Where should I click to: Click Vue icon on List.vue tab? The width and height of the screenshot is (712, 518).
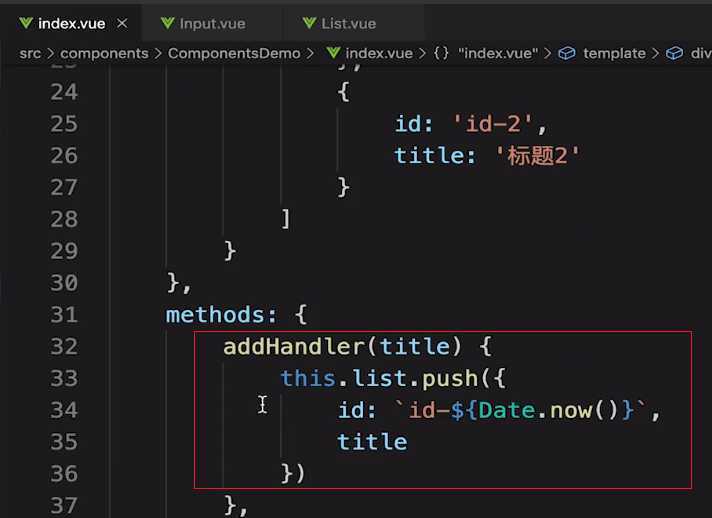point(309,23)
